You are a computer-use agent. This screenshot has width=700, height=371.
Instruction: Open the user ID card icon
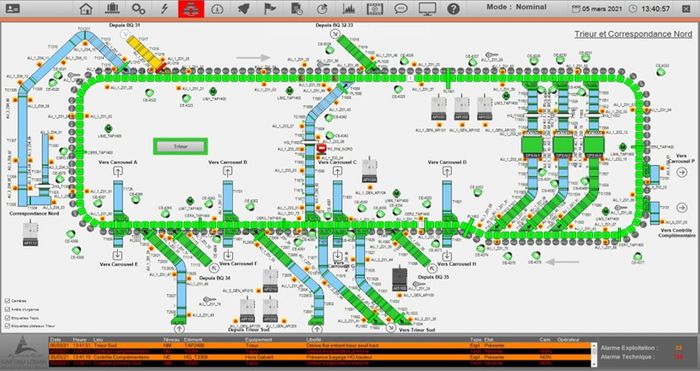(x=13, y=8)
